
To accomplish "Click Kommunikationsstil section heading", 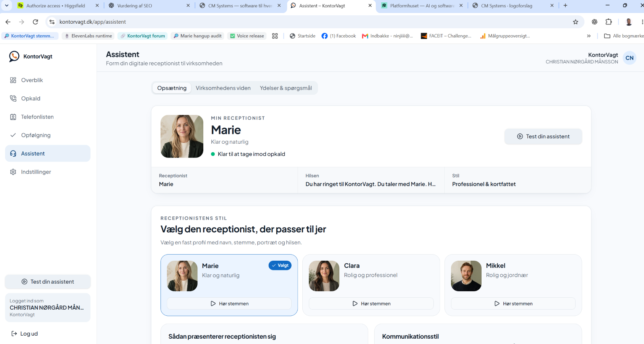I will 410,337.
